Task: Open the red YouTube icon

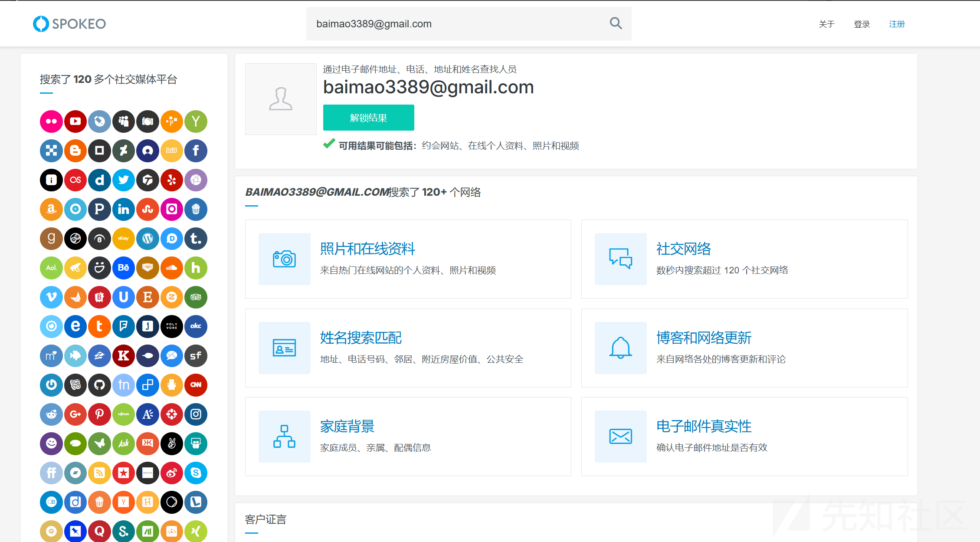Action: click(75, 122)
